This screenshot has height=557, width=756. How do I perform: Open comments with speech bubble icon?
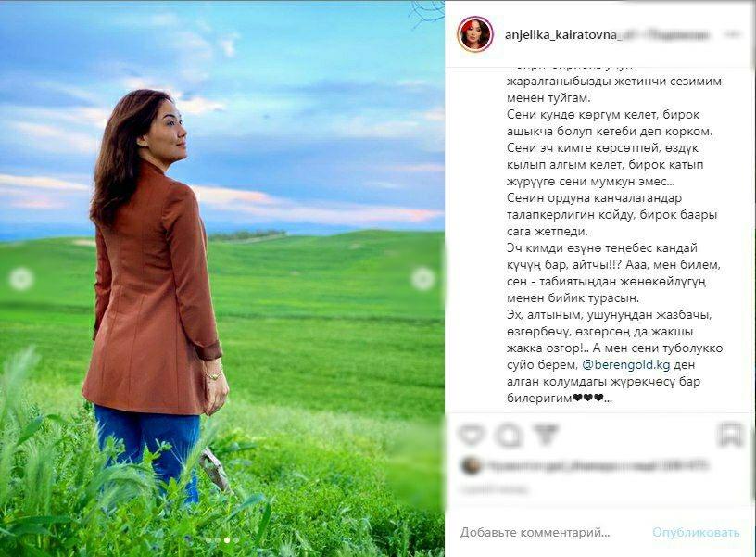coord(509,435)
